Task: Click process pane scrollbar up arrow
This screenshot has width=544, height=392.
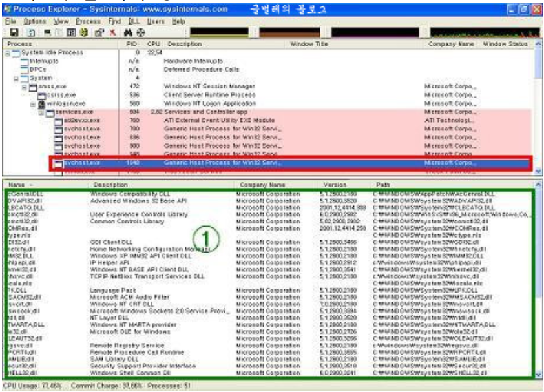Action: point(538,45)
